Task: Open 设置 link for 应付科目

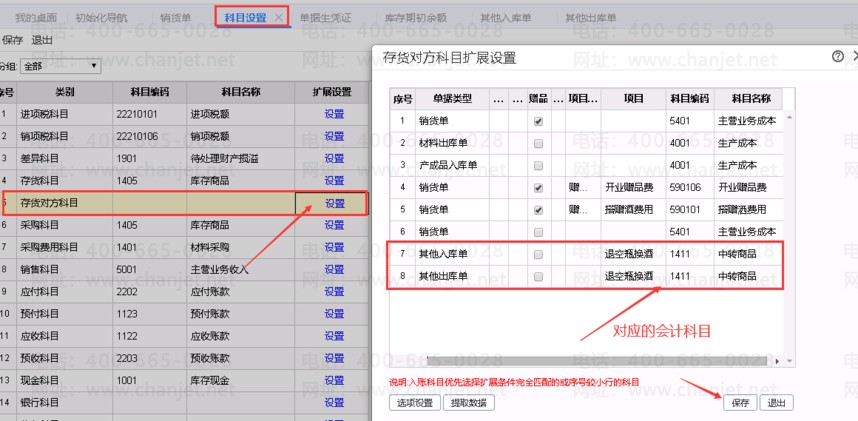Action: click(334, 292)
